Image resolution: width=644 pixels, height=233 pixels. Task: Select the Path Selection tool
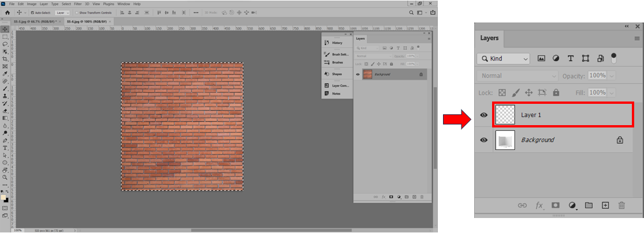5,156
